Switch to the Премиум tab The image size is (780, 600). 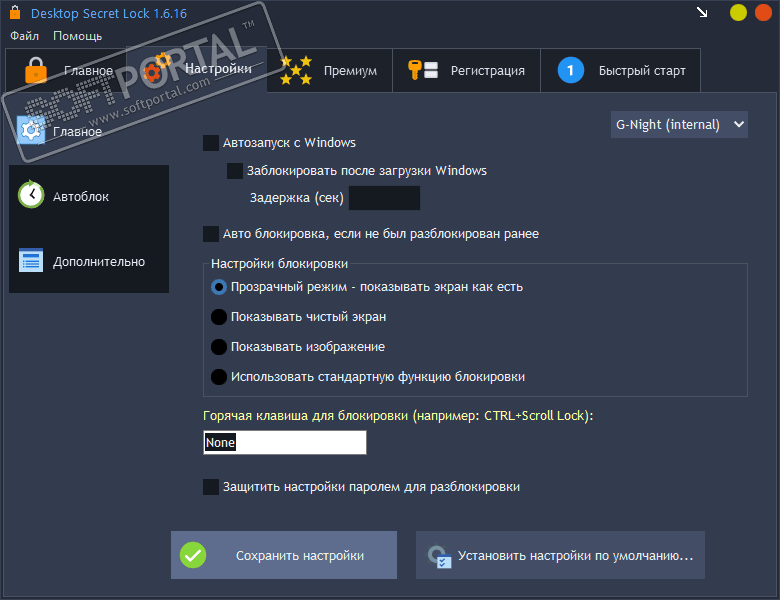click(x=330, y=70)
